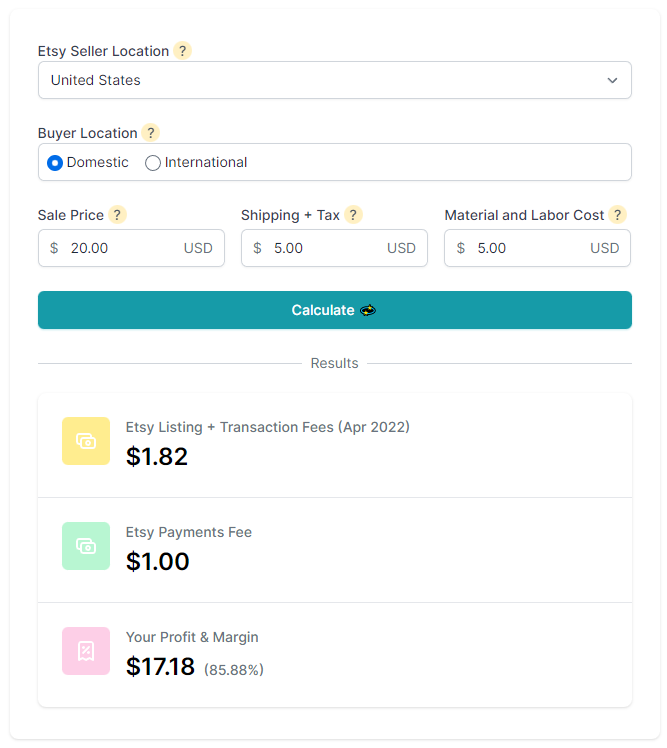The image size is (667, 748).
Task: Click help icon next to Etsy Seller Location
Action: click(182, 51)
